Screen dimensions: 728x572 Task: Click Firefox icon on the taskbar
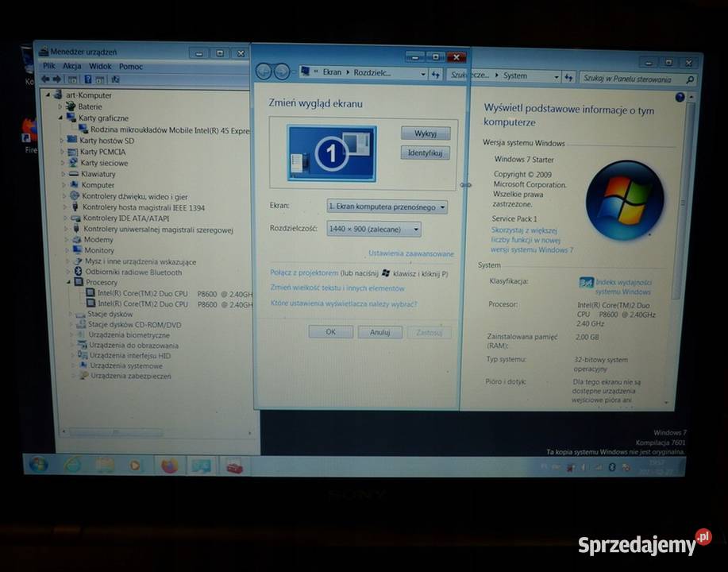pos(169,466)
